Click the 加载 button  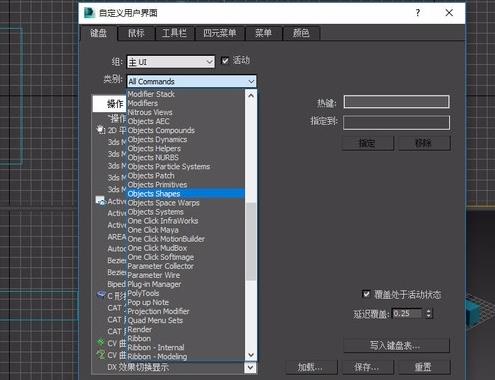(311, 367)
